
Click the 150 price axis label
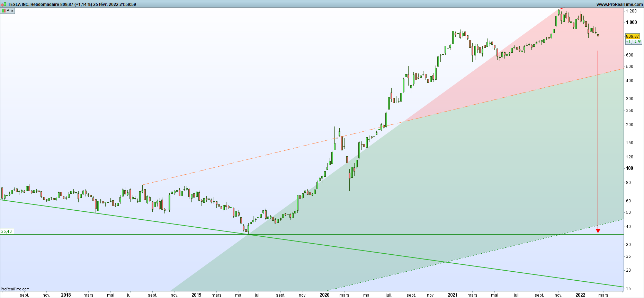click(x=629, y=143)
